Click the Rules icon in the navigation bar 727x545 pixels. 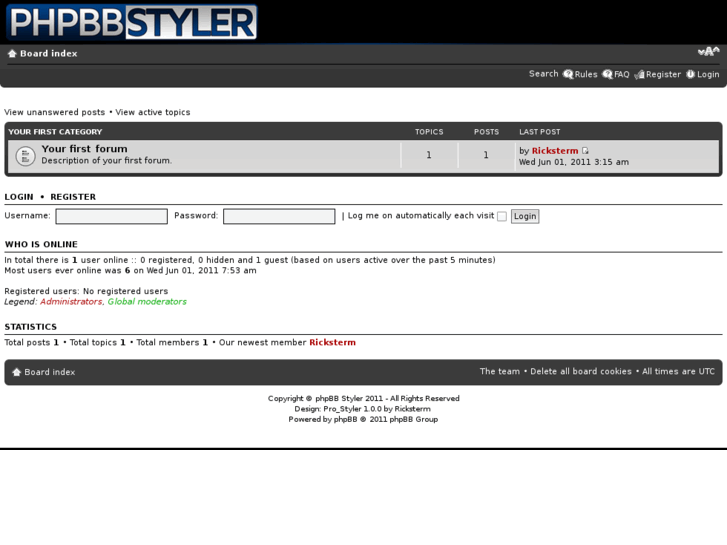568,74
